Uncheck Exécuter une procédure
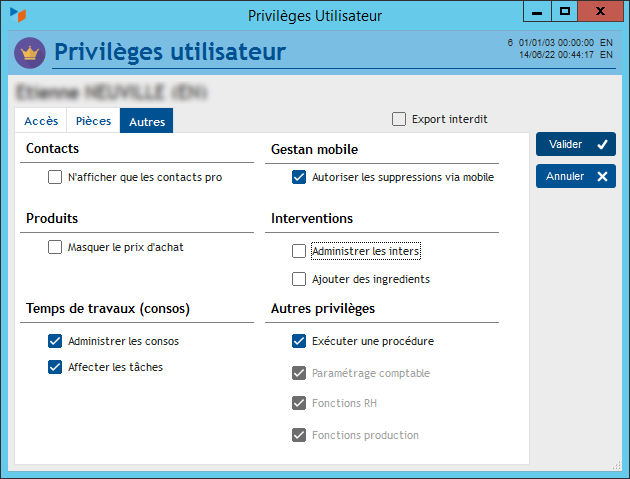 click(x=299, y=341)
